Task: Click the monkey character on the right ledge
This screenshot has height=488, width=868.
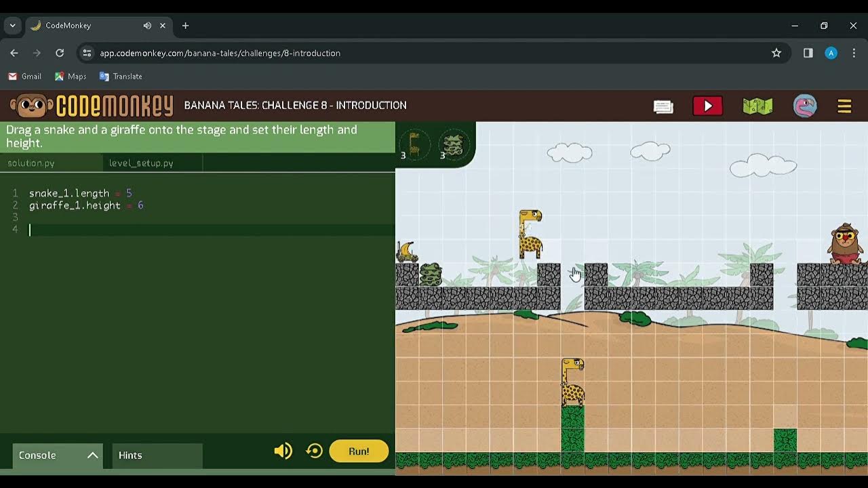Action: [846, 243]
